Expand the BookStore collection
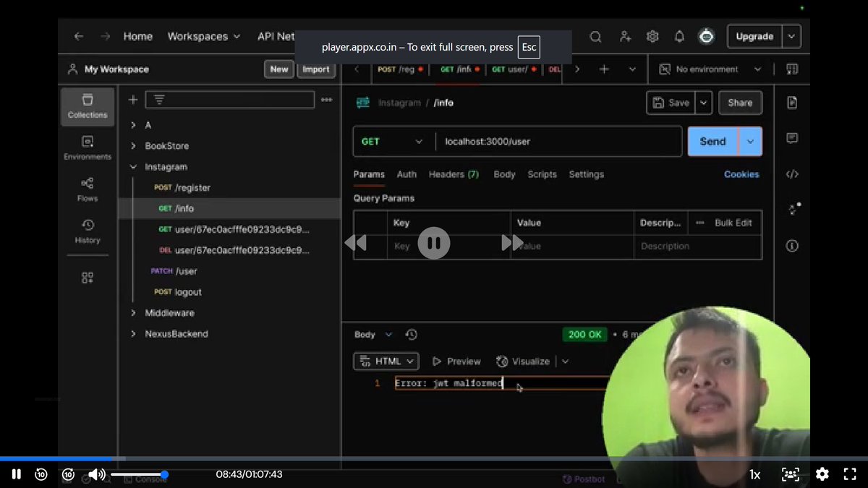Screen dimensions: 868x488 (x=133, y=146)
